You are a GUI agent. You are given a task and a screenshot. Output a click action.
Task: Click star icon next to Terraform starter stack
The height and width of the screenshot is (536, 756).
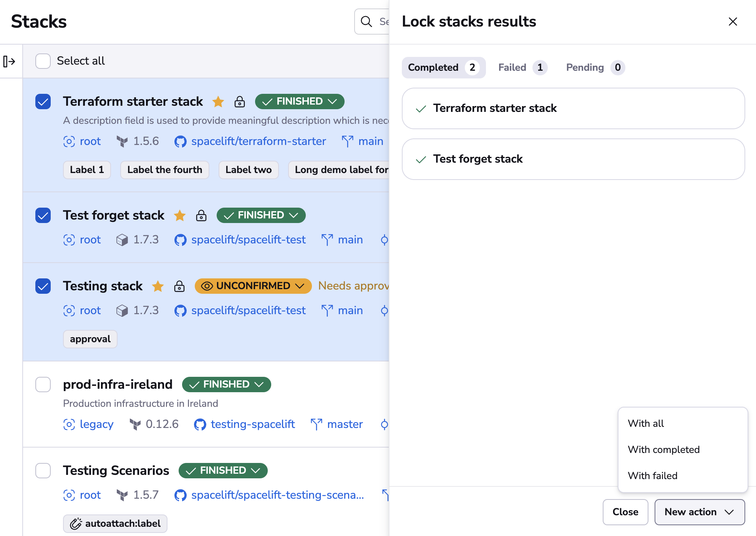(218, 102)
